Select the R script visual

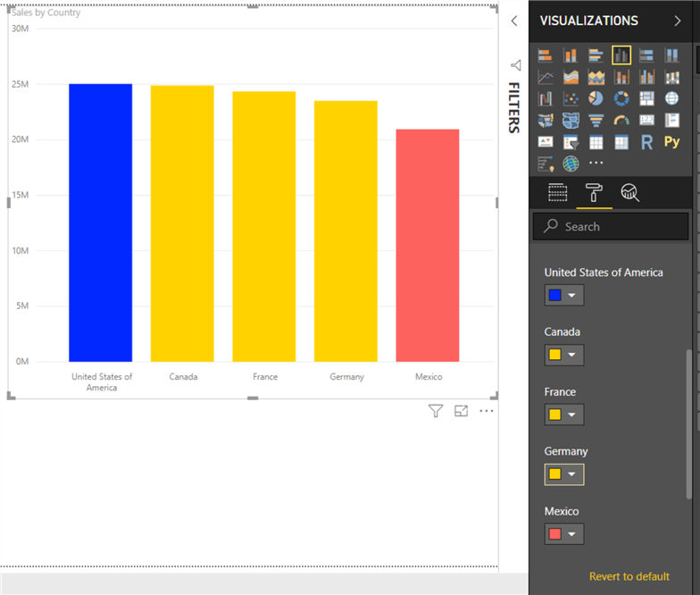tap(646, 142)
